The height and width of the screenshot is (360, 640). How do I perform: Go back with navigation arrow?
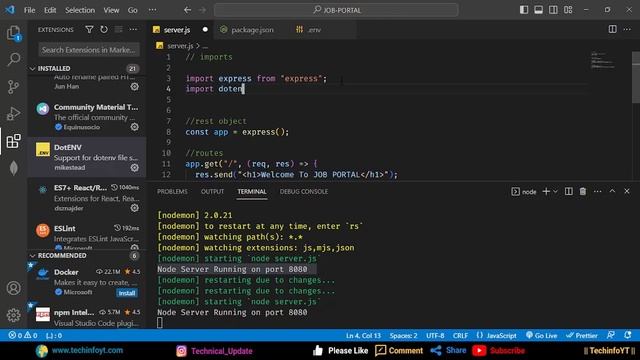pyautogui.click(x=187, y=10)
